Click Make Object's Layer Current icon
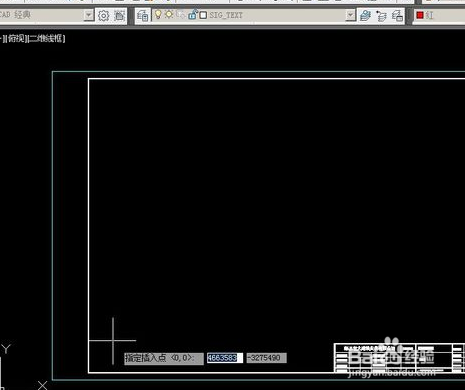Screen dimensions: 465x390 pyautogui.click(x=365, y=16)
